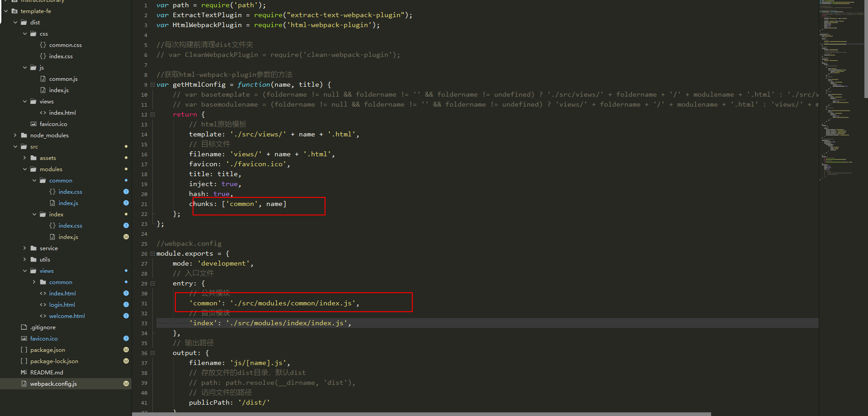Click the publicPath '/dist/' value

click(x=254, y=402)
